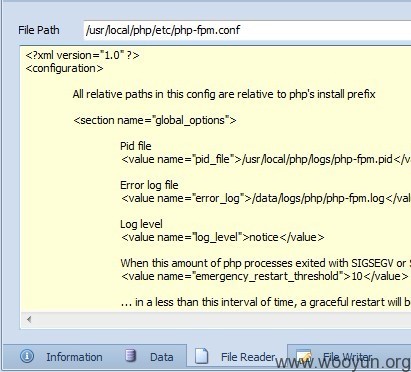Click the section name="global_options" line
Viewport: 411px width, 372px height.
[155, 120]
